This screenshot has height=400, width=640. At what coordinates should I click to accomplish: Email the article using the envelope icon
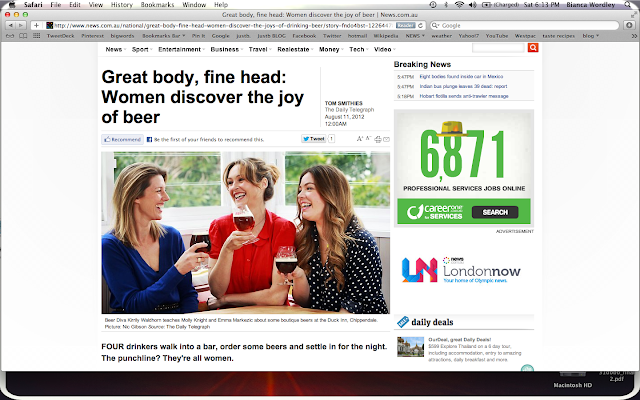point(387,140)
